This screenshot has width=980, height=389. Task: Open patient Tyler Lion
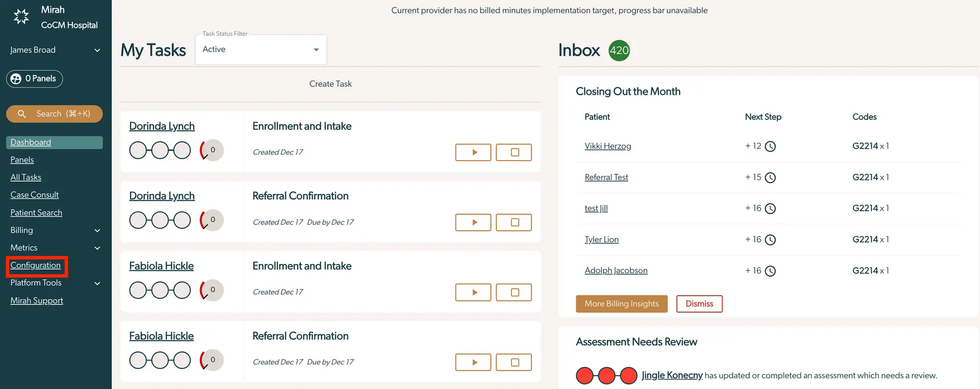tap(602, 240)
